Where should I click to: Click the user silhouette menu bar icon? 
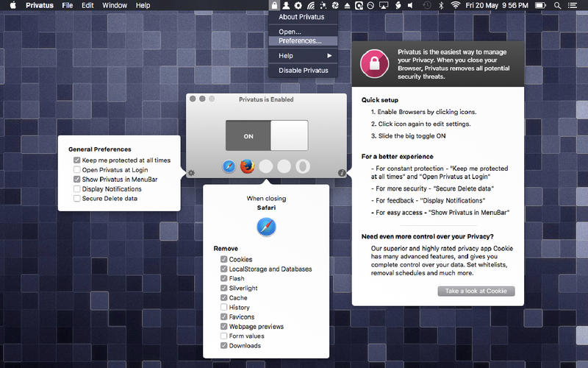(286, 5)
